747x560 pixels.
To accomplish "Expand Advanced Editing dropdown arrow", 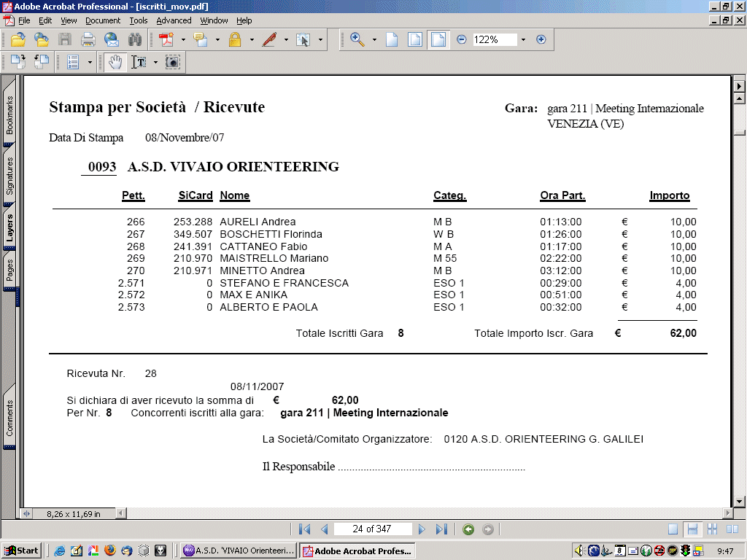I will point(320,39).
